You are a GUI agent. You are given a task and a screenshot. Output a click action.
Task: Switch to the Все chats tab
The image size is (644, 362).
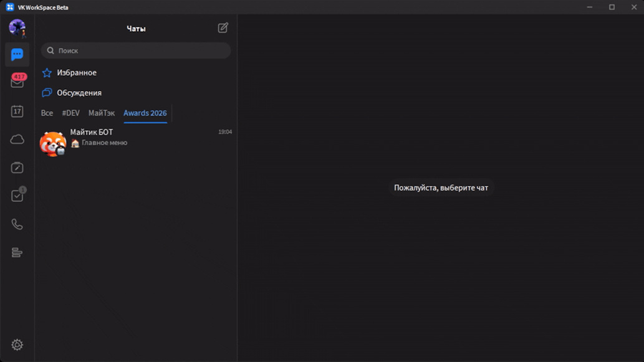[47, 113]
